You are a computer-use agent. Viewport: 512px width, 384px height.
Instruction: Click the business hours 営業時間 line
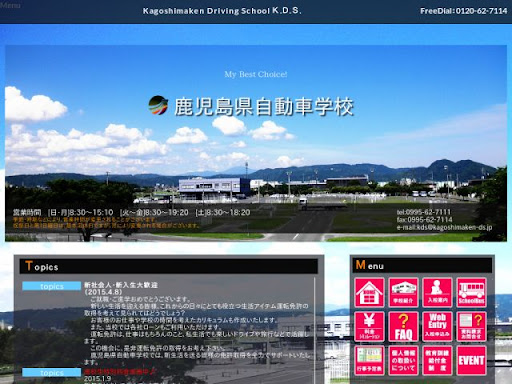tap(132, 212)
